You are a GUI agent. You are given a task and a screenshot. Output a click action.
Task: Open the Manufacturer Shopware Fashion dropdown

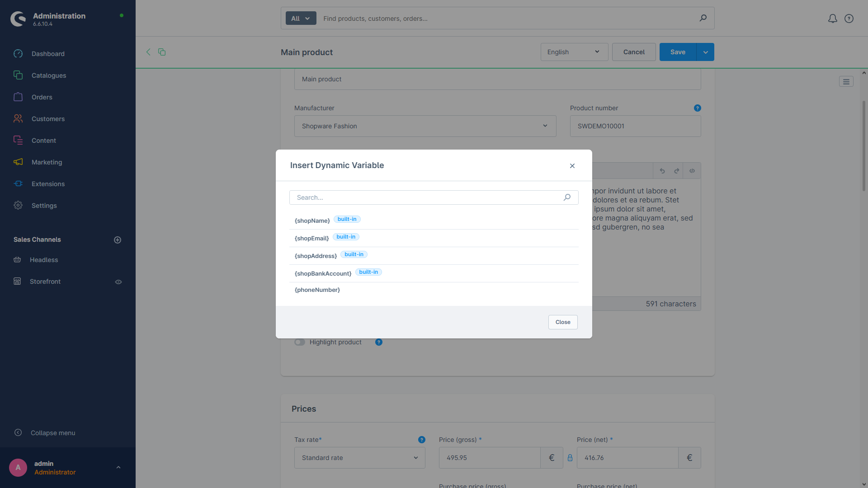pyautogui.click(x=425, y=126)
